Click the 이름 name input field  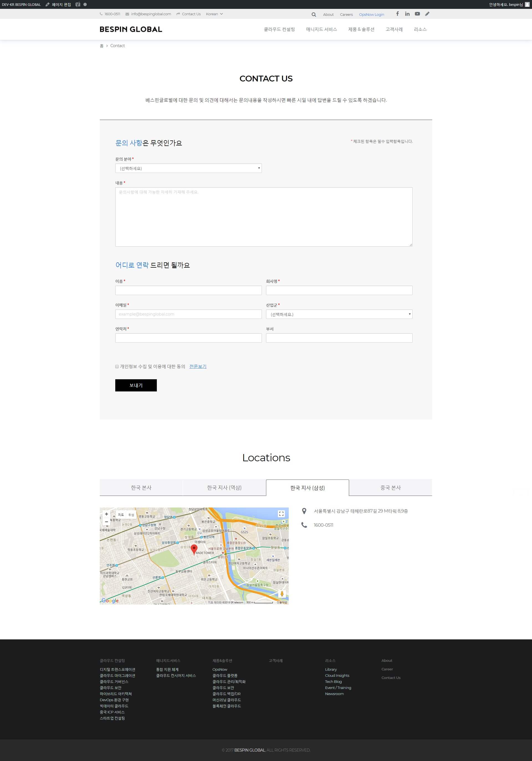(189, 290)
